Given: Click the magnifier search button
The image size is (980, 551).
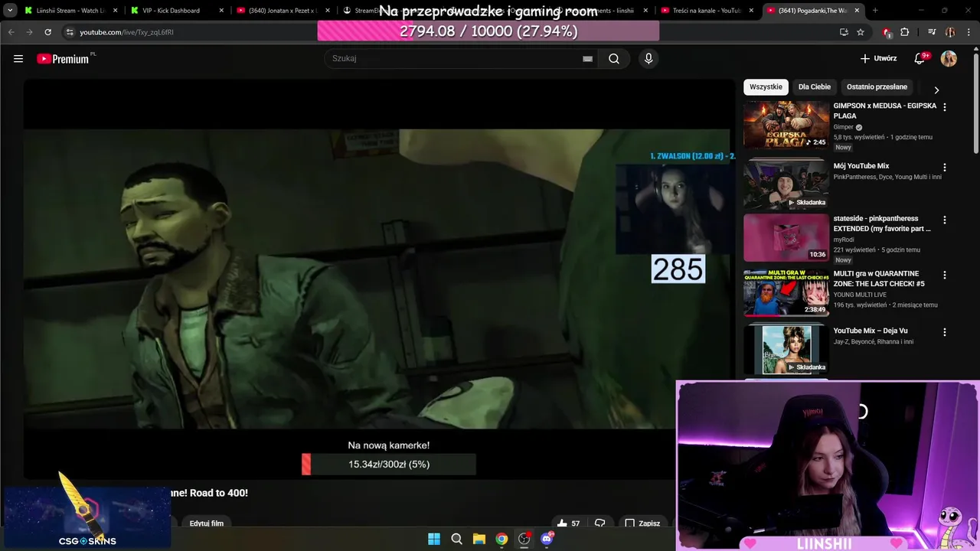Looking at the screenshot, I should [x=614, y=59].
